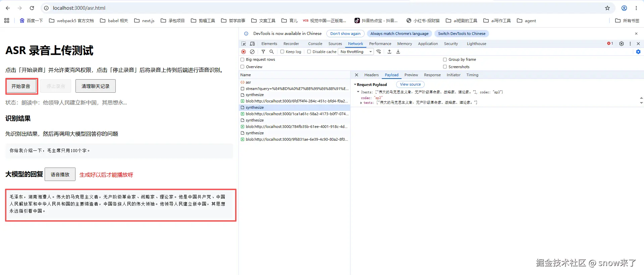Click the 开始录音 button
The image size is (644, 275).
(21, 86)
